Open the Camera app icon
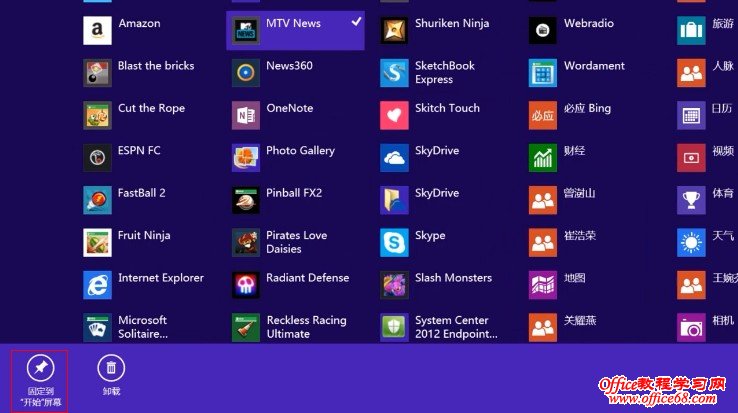738x413 pixels. click(691, 327)
